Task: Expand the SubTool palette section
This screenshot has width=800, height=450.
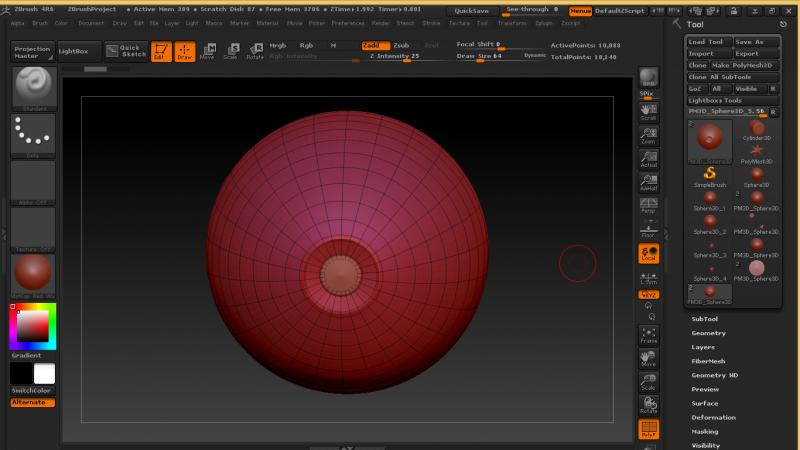Action: (x=705, y=319)
